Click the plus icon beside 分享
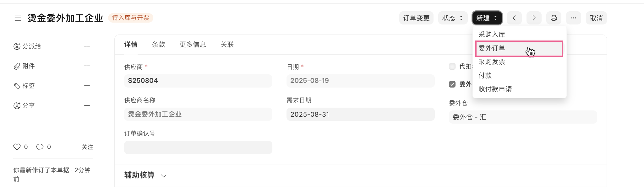644x187 pixels. 87,105
